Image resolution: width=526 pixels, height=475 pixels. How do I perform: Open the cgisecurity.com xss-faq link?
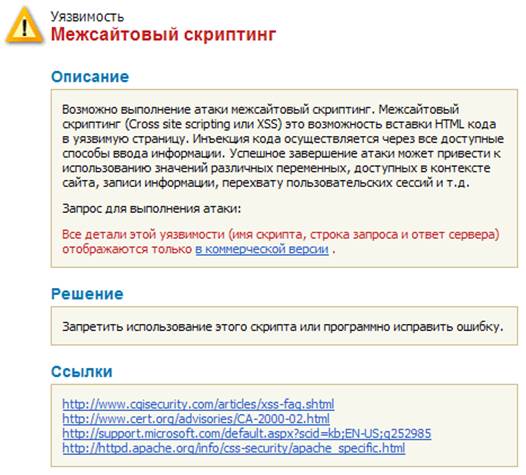pyautogui.click(x=198, y=404)
